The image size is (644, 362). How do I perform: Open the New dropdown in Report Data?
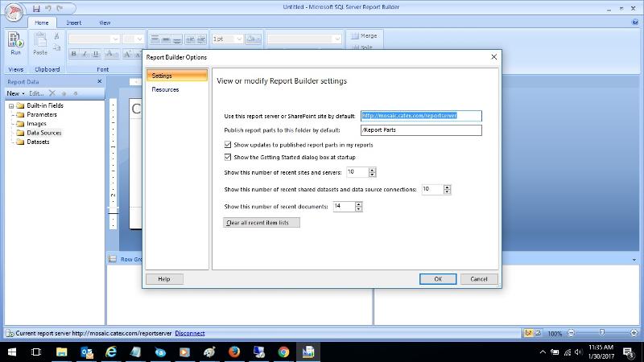pyautogui.click(x=15, y=93)
